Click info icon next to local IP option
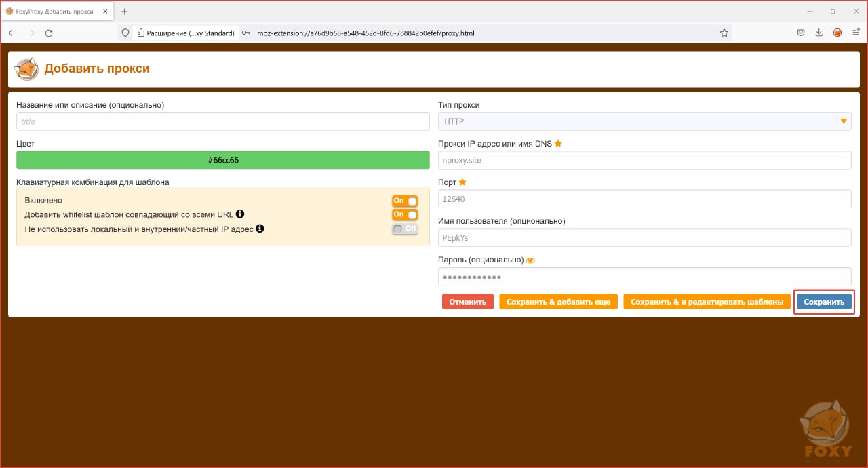This screenshot has height=468, width=868. point(260,229)
